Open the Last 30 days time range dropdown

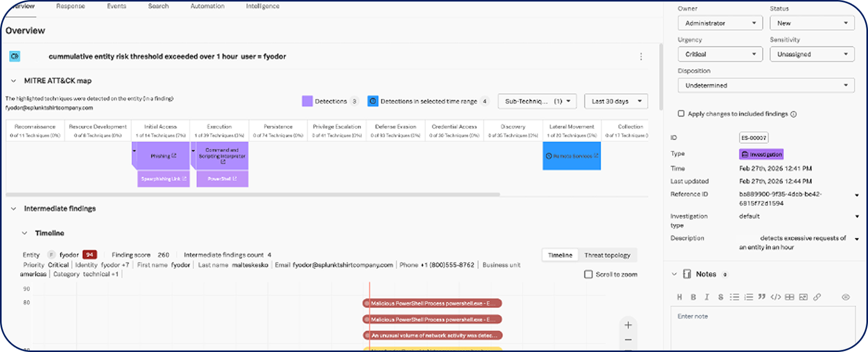(x=616, y=101)
